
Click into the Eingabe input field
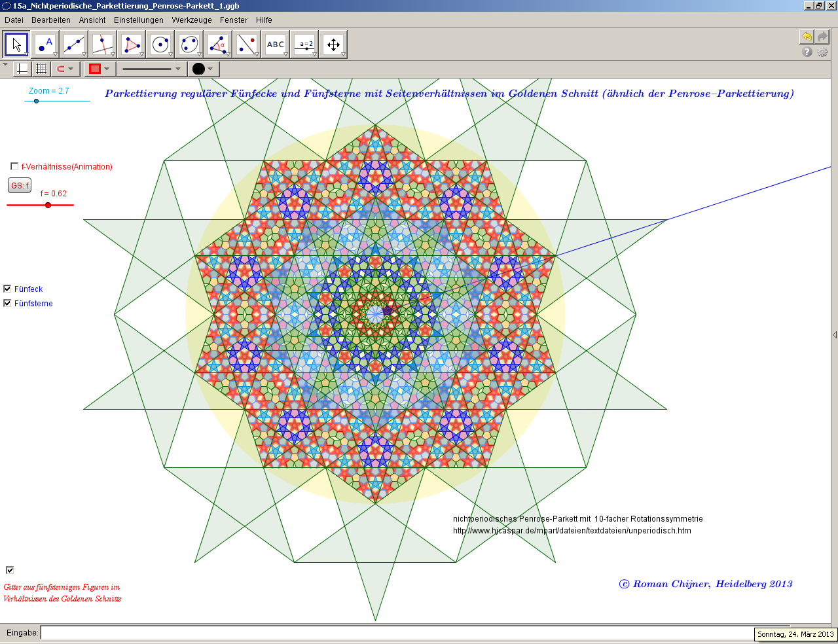click(x=393, y=633)
